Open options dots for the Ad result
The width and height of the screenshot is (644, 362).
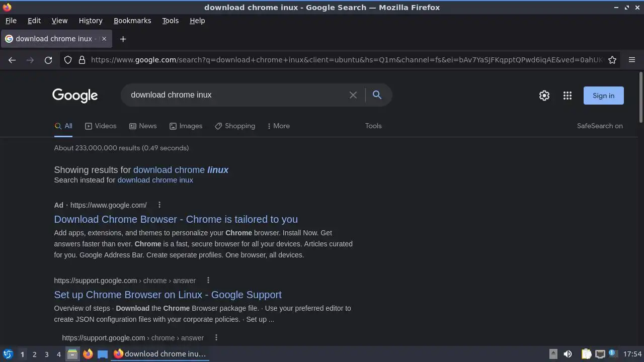tap(159, 205)
